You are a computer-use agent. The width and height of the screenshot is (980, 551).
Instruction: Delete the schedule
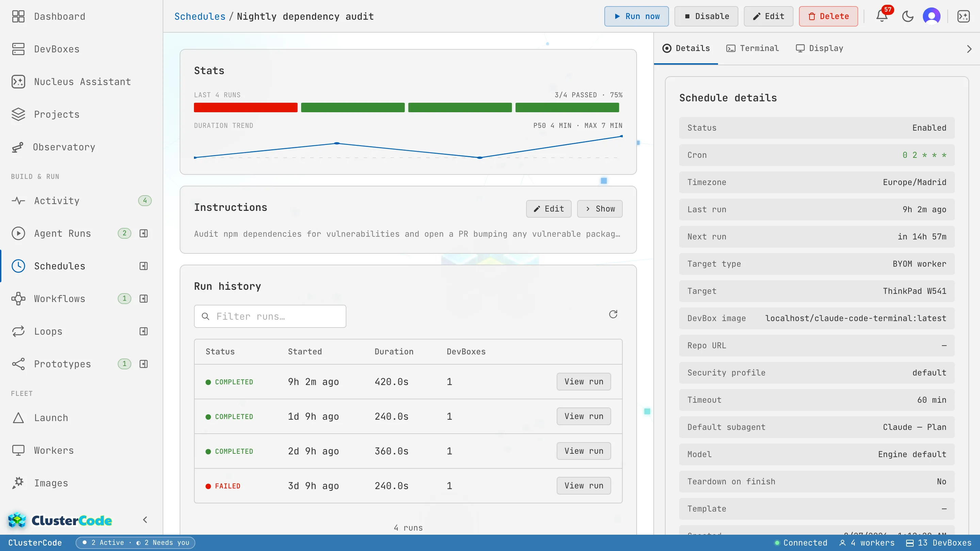[x=828, y=16]
